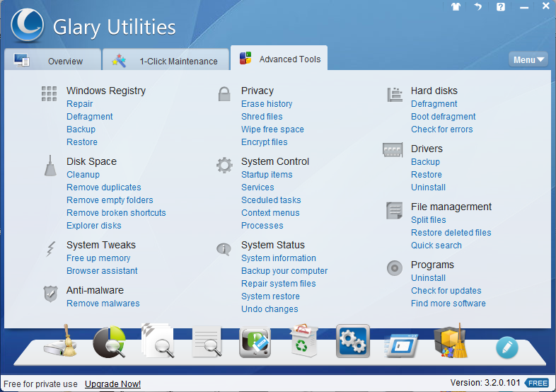Open System information link
This screenshot has width=556, height=392.
tap(279, 258)
